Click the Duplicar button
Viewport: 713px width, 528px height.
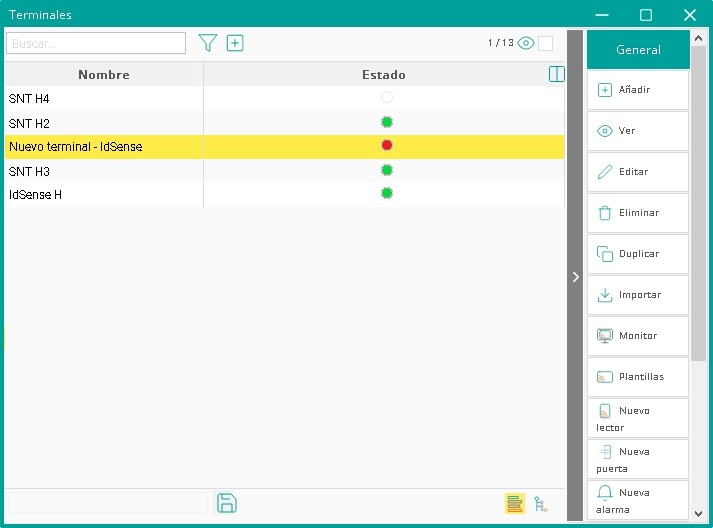[x=638, y=254]
